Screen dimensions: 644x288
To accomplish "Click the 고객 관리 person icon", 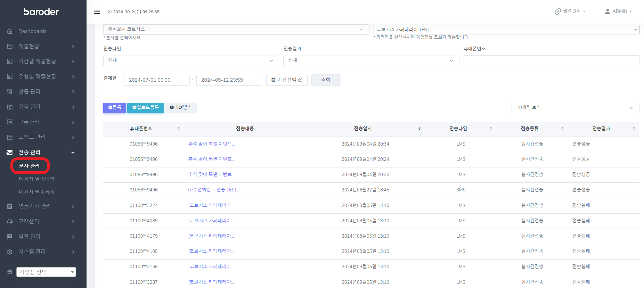I will click(x=10, y=107).
